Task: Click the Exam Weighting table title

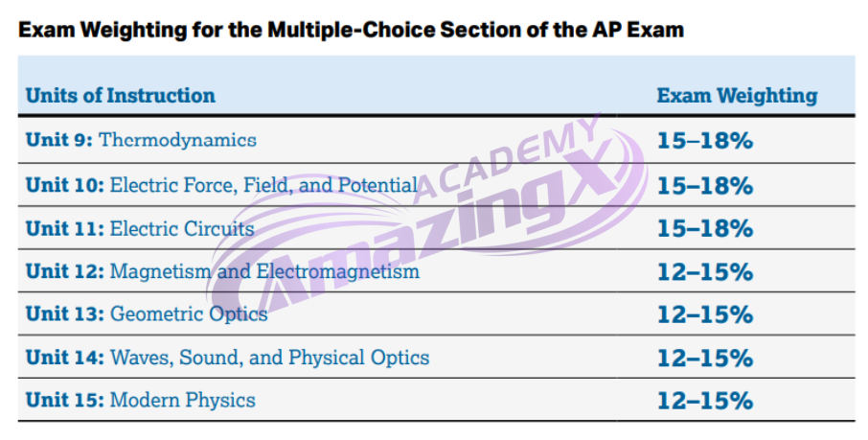Action: pos(351,30)
